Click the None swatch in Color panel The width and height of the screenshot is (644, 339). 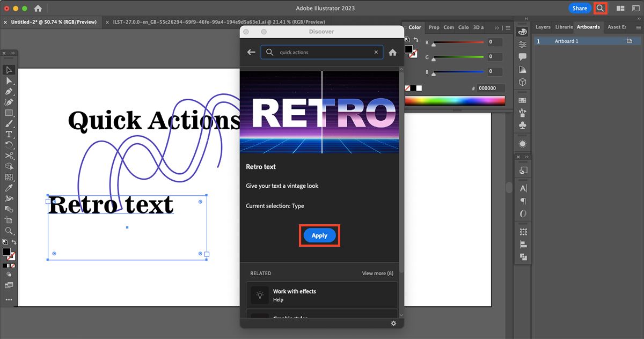407,88
